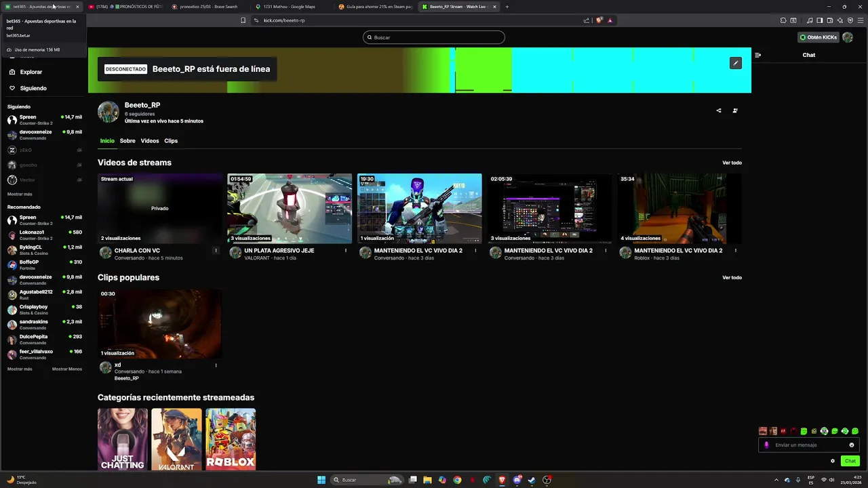
Task: Open options for UN PLATA AGRESIVO JEJE video
Action: pos(346,251)
